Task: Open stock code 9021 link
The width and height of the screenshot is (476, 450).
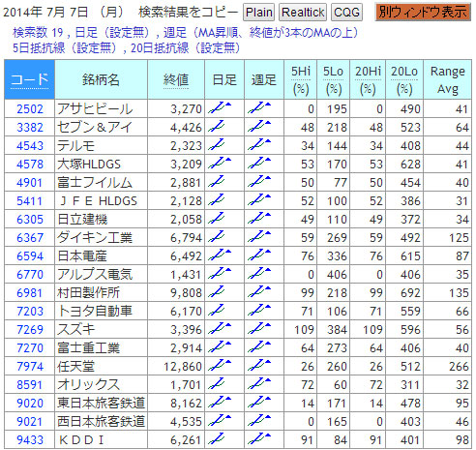Action: pos(30,422)
